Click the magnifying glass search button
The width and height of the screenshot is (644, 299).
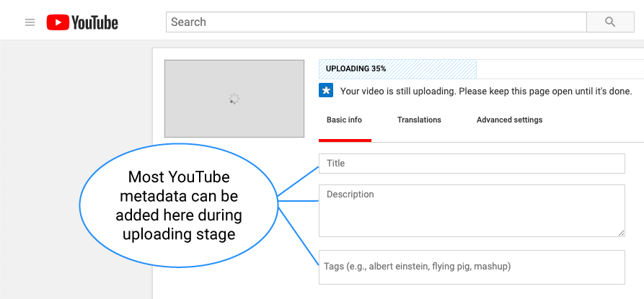coord(610,22)
